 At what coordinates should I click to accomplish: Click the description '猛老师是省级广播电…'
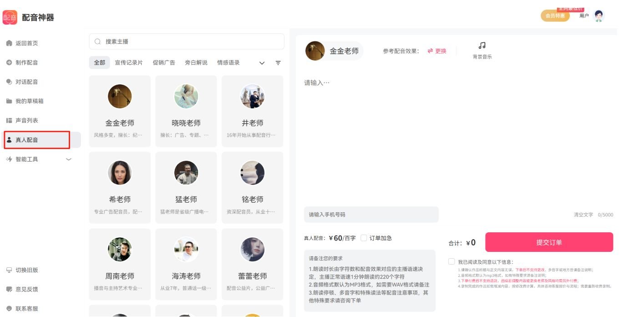coord(185,212)
